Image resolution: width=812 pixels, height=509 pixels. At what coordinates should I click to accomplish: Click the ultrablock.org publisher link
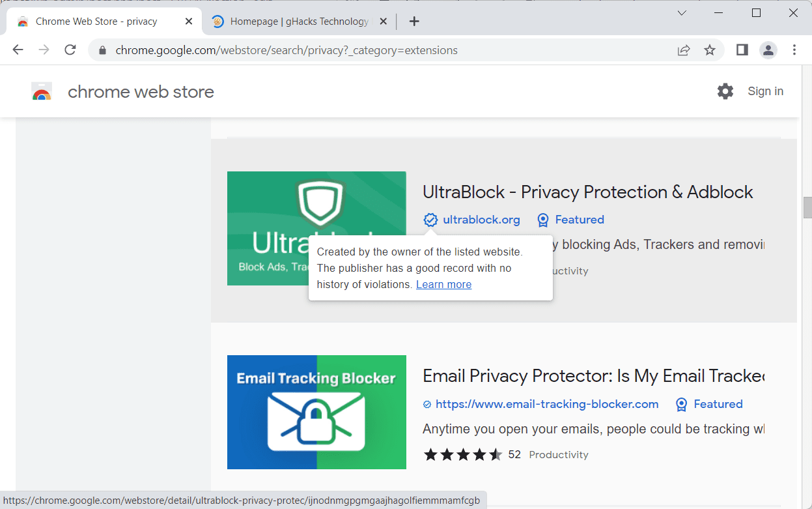[x=481, y=220]
